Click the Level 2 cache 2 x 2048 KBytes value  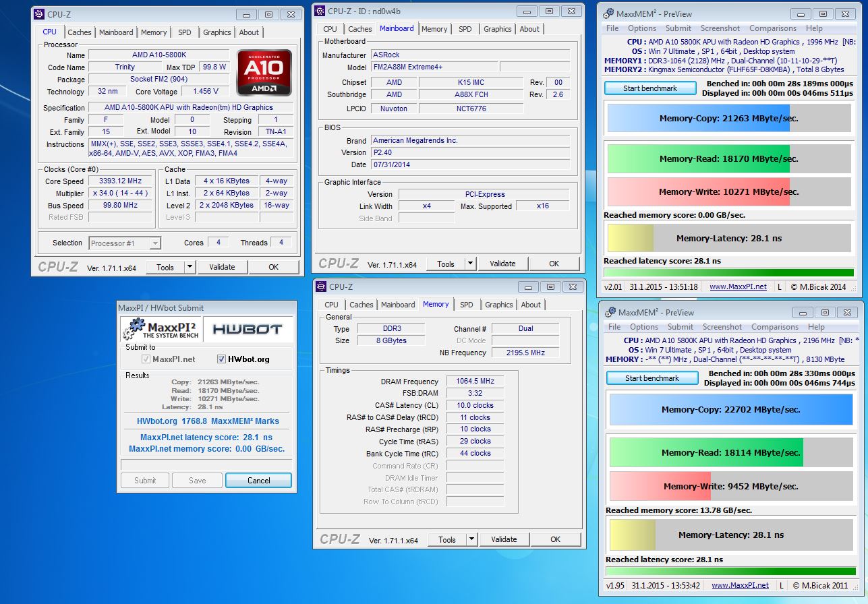(226, 206)
